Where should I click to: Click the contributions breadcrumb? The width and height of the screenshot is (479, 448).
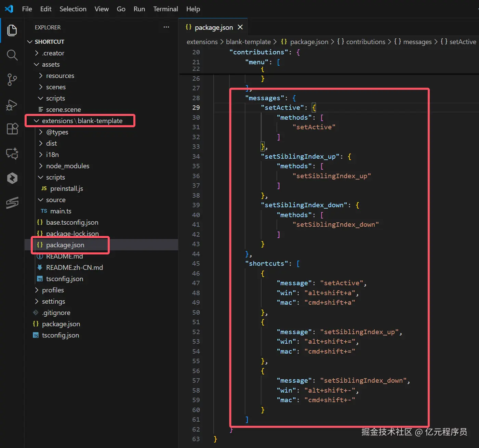coord(361,42)
